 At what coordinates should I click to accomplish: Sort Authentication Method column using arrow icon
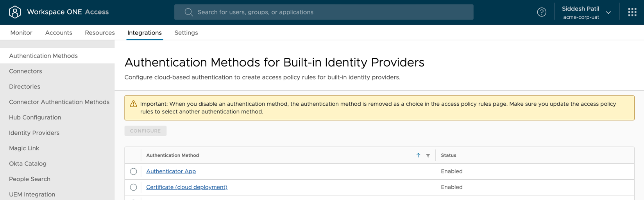pyautogui.click(x=418, y=155)
